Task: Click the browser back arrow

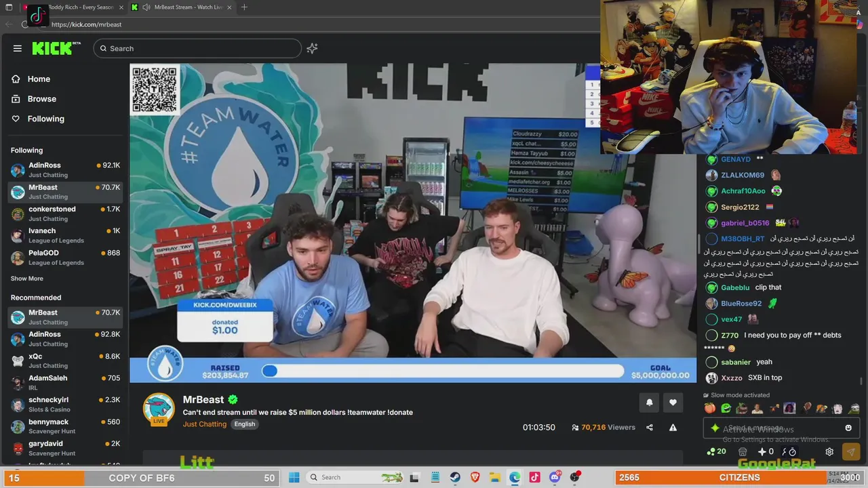Action: click(x=9, y=24)
